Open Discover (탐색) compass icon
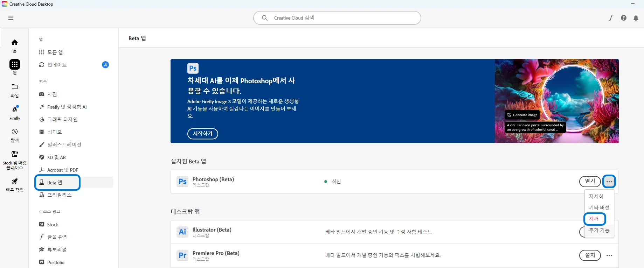Screen dimensions: 644x268 (15, 132)
